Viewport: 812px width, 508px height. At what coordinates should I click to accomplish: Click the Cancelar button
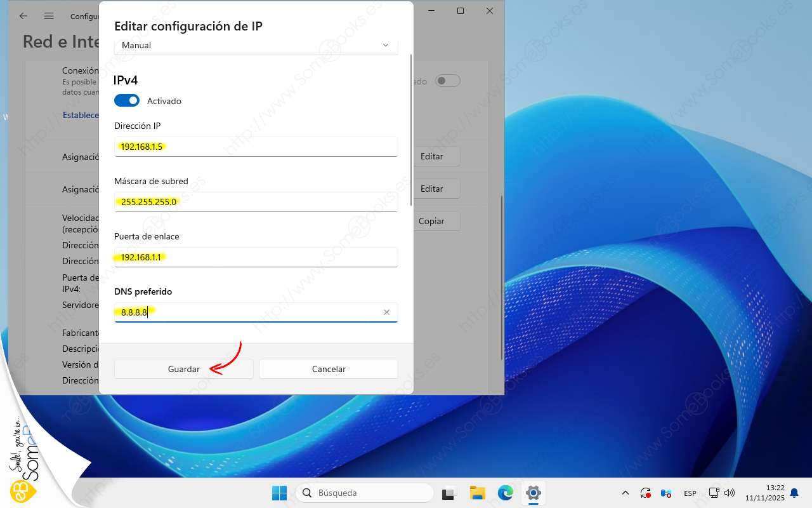click(329, 369)
